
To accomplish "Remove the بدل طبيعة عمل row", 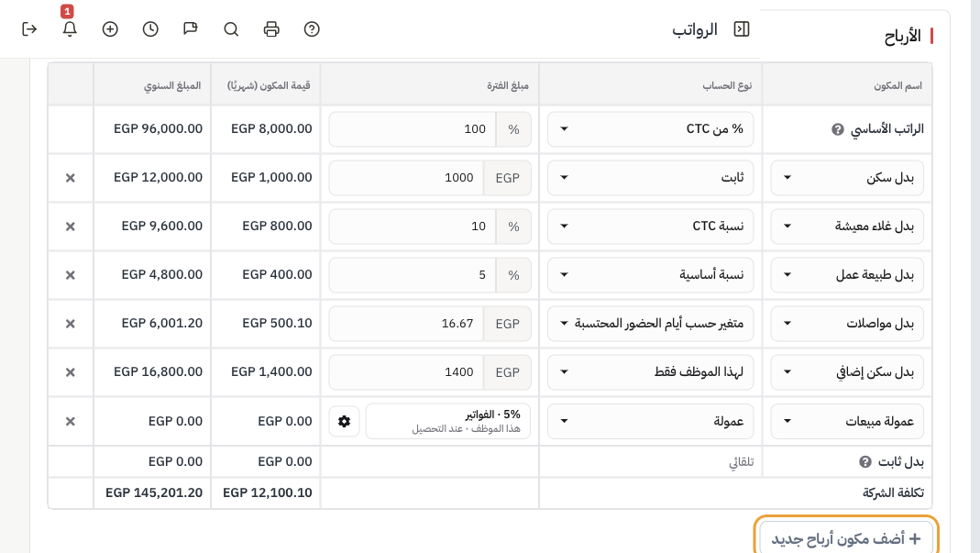I will click(71, 275).
